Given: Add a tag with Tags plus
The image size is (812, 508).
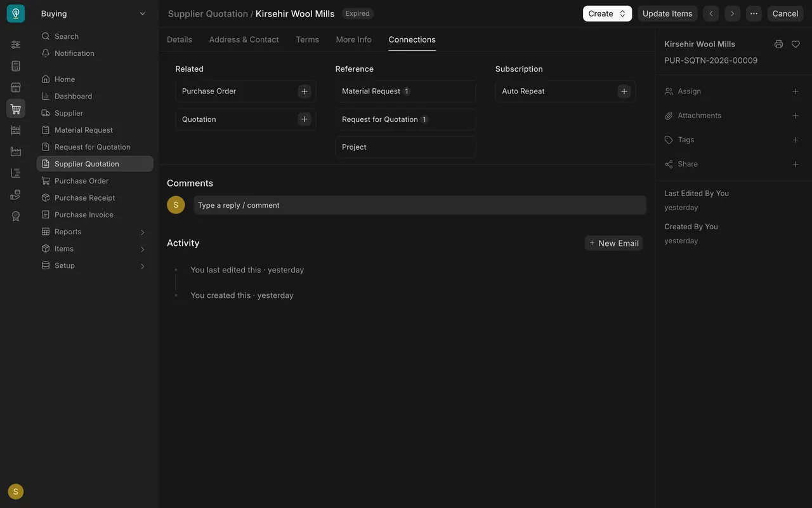Looking at the screenshot, I should (x=796, y=140).
